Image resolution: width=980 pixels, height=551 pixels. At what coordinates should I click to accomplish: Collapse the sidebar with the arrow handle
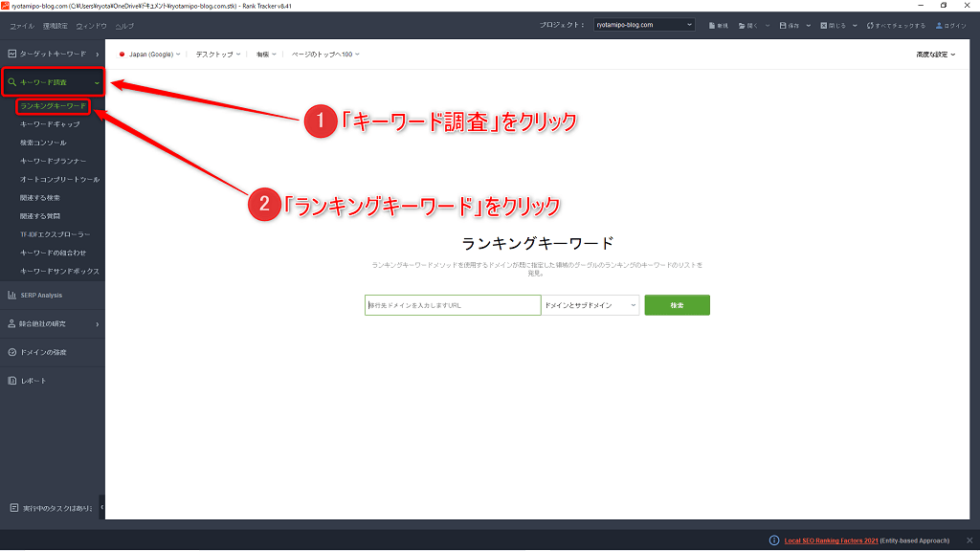tap(101, 507)
